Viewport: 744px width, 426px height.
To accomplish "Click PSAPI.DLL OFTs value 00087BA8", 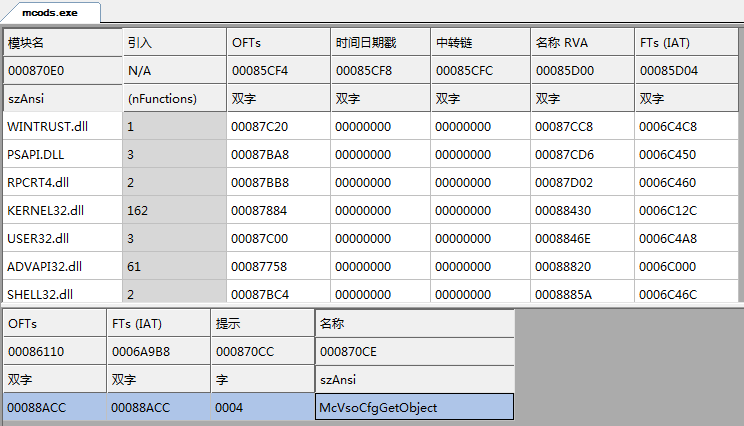I will 279,155.
